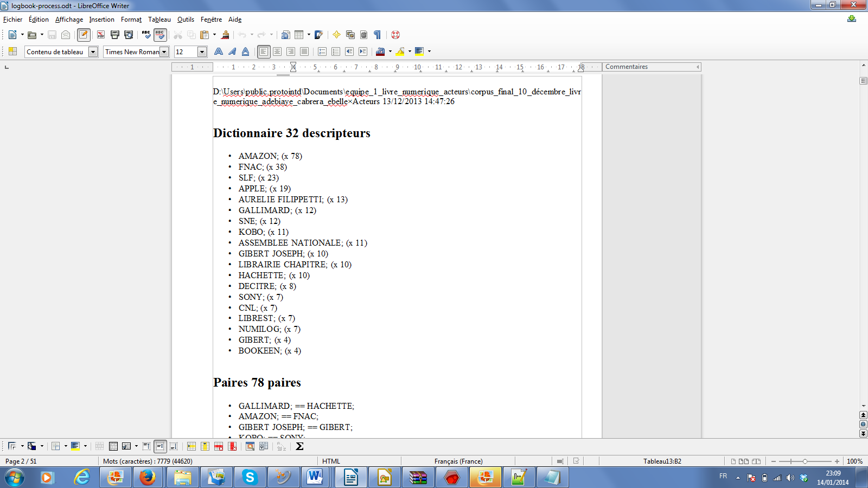Open Firefox from the taskbar
The image size is (868, 488).
147,478
